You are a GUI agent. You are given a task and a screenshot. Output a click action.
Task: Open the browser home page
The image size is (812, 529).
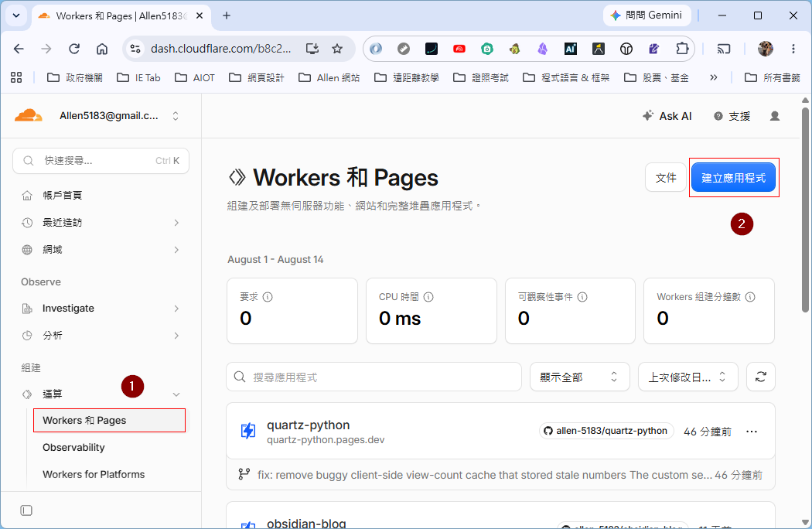coord(102,49)
